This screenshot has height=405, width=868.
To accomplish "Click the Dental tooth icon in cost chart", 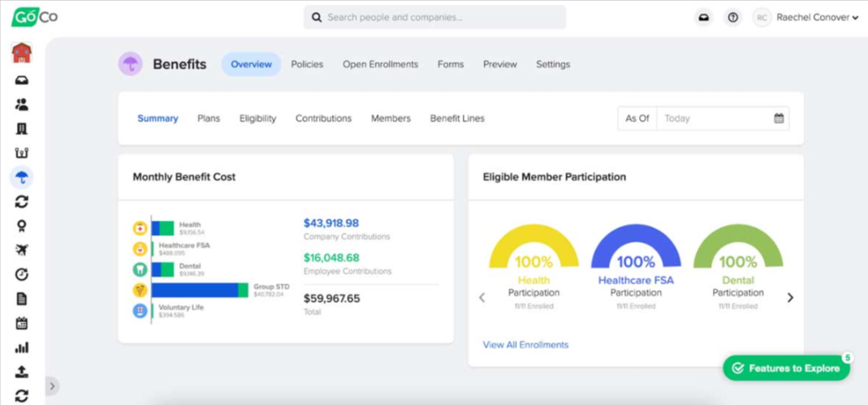I will tap(140, 269).
